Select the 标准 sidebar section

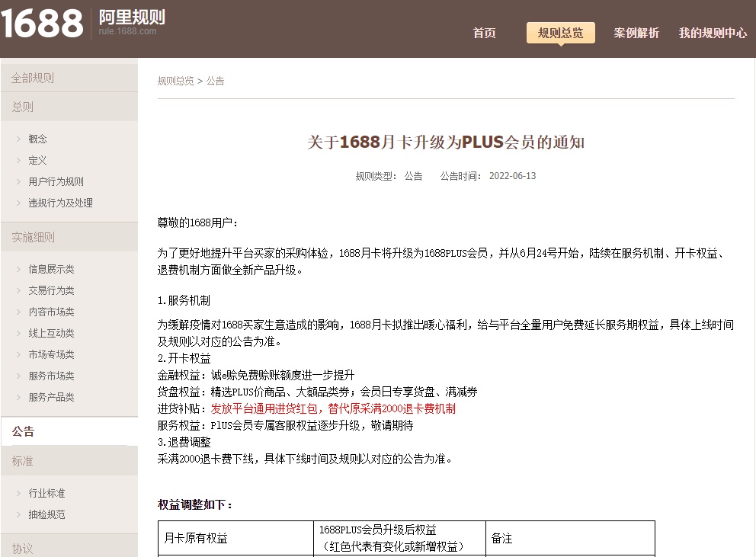[69, 461]
